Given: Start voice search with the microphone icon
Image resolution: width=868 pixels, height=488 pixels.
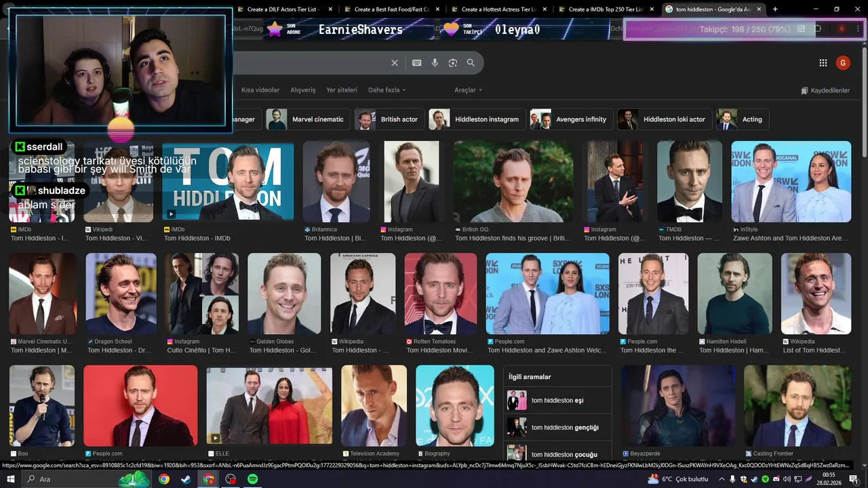Looking at the screenshot, I should (435, 62).
